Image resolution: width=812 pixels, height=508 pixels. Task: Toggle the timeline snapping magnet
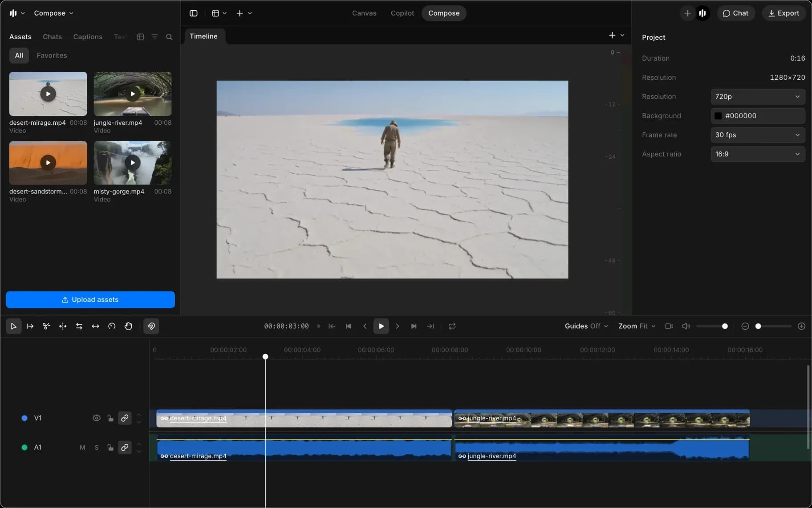(151, 326)
